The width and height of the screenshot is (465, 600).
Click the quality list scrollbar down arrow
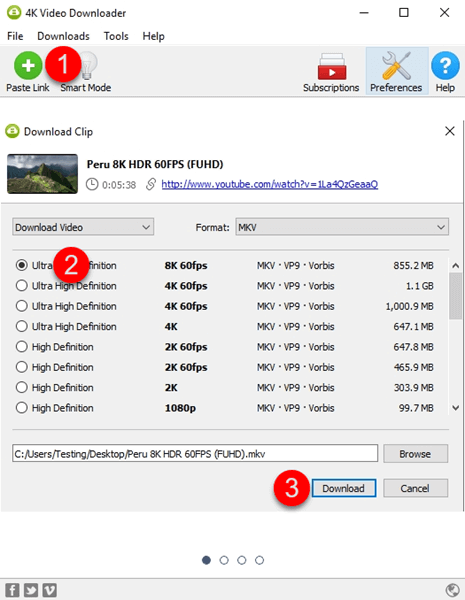point(455,408)
